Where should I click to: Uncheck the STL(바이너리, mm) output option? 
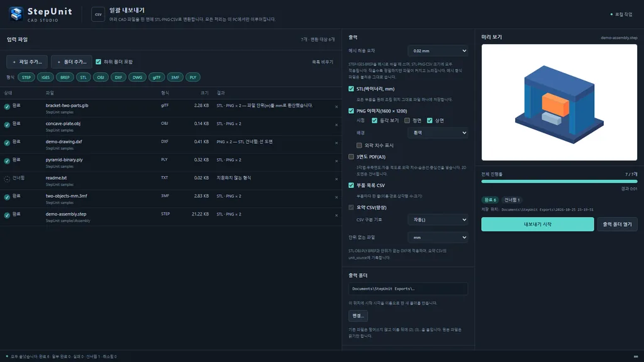(x=351, y=89)
